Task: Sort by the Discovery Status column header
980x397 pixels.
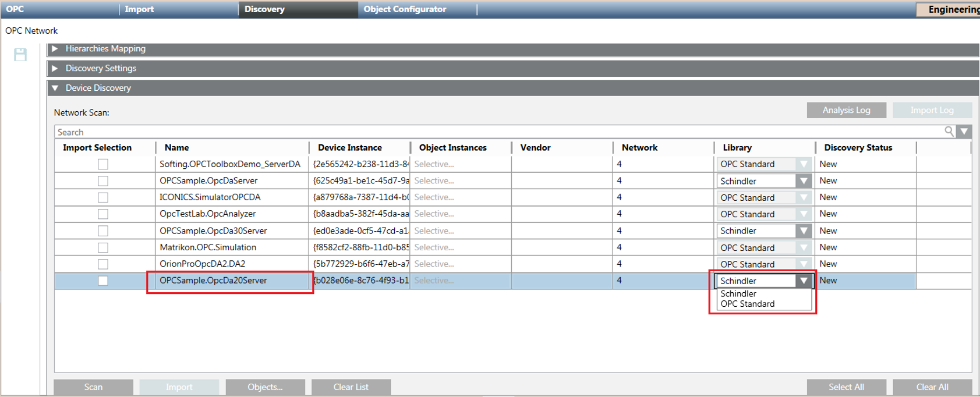Action: 858,148
